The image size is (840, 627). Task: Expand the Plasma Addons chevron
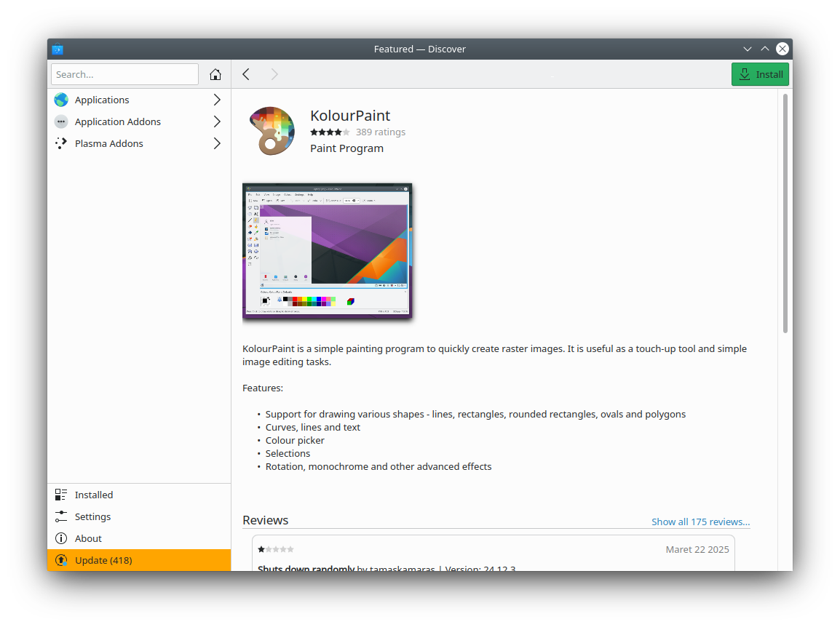pyautogui.click(x=217, y=143)
